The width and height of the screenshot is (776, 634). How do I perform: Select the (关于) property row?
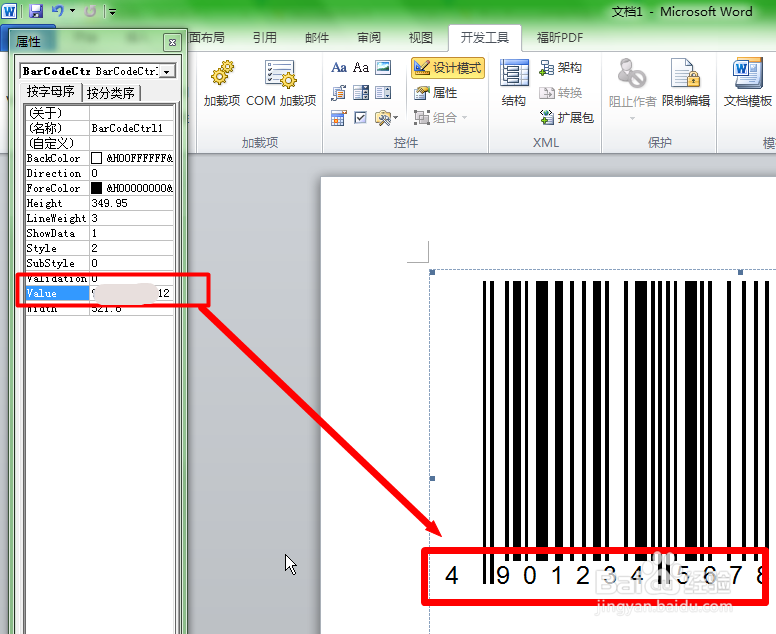point(99,113)
